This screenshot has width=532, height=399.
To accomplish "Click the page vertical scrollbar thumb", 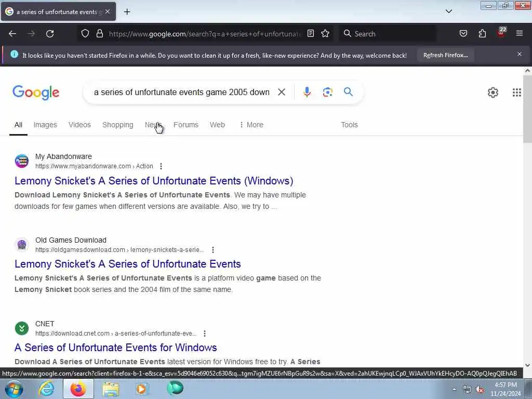I will point(527,109).
